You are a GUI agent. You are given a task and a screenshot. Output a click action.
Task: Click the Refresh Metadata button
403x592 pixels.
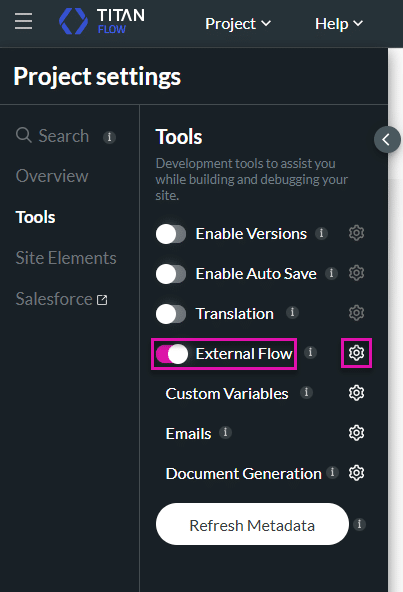252,524
